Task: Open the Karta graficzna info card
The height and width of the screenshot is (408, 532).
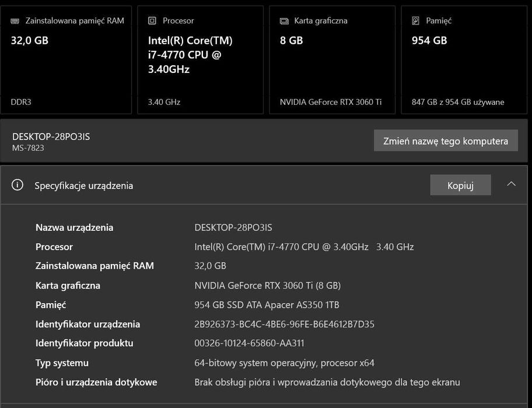Action: pos(332,60)
